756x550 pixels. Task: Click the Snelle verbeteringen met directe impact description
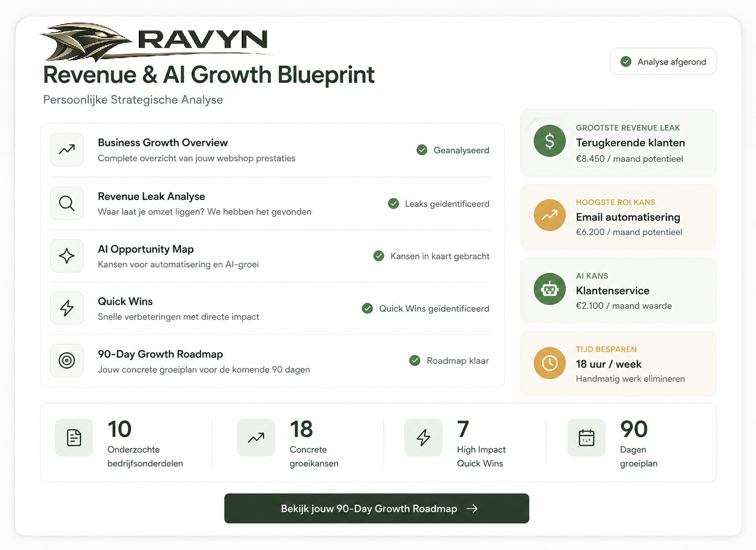tap(178, 317)
